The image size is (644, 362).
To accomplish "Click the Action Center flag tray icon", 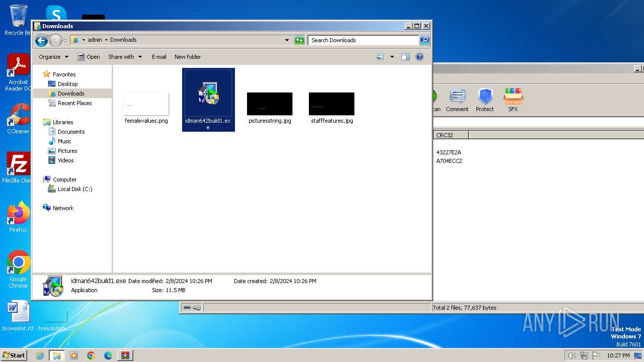I will (596, 355).
